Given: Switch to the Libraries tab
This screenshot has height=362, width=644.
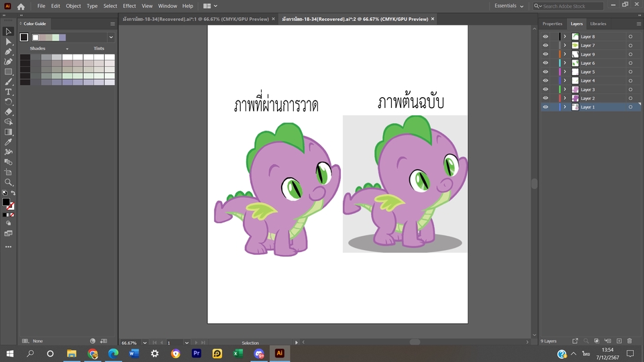Looking at the screenshot, I should (x=598, y=24).
